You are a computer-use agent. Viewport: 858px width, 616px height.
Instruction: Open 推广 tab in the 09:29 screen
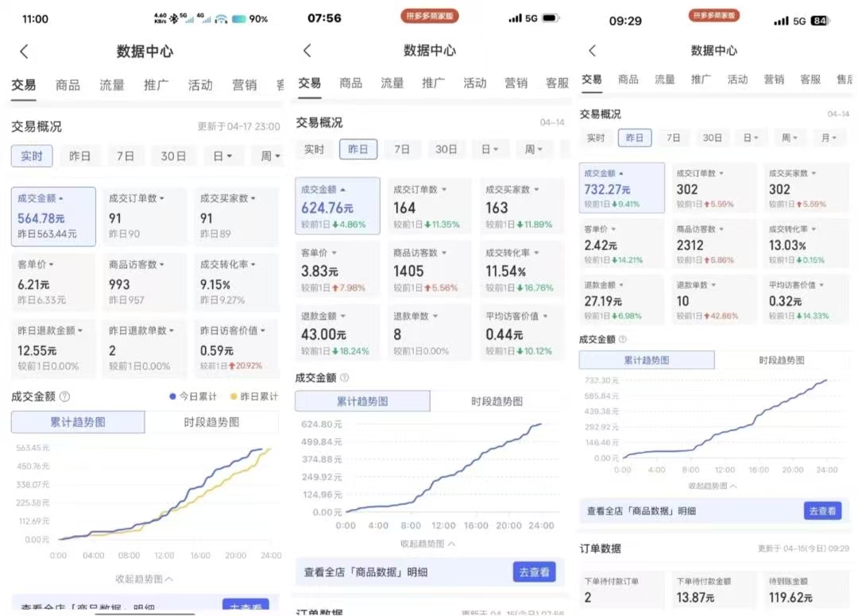click(x=701, y=80)
